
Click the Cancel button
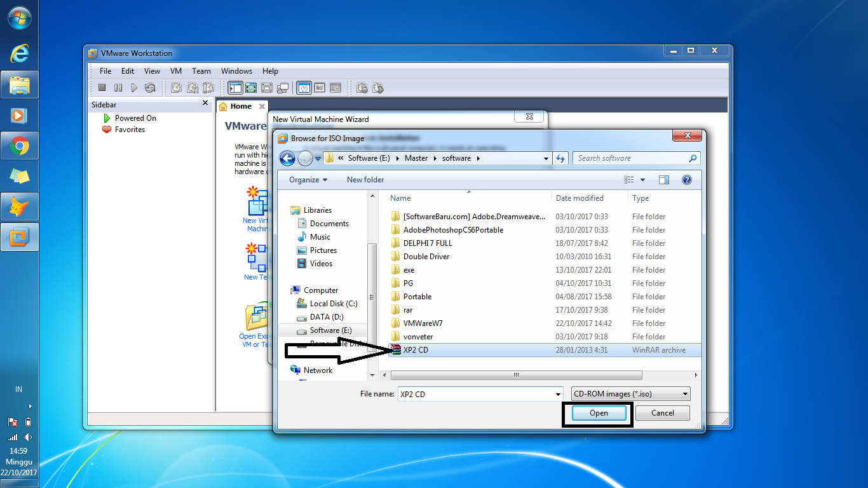tap(663, 413)
